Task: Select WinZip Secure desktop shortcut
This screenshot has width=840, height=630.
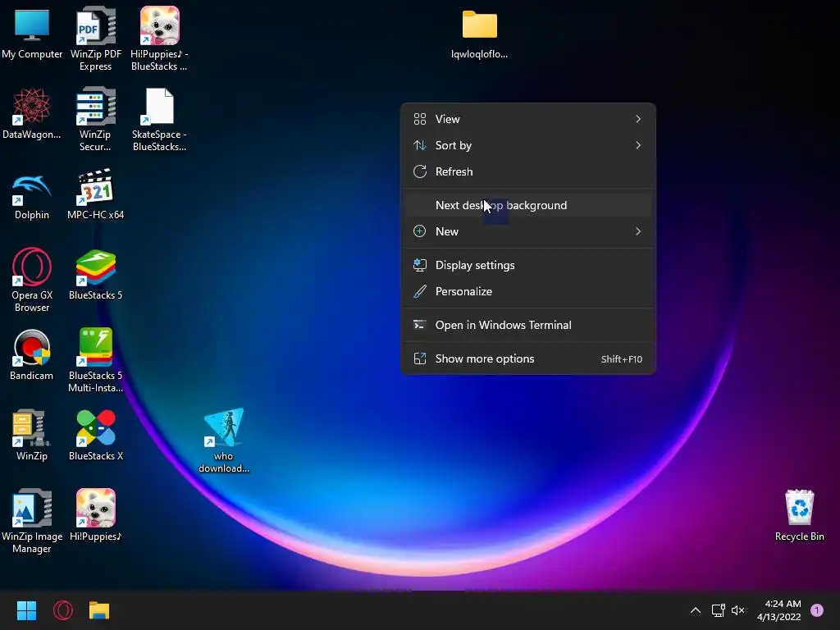Action: 95,119
